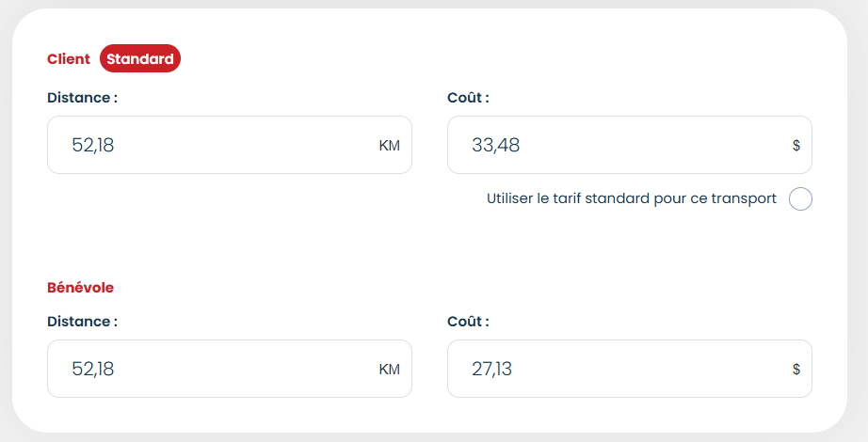
Task: Click the Coût label under Bénévole
Action: click(x=468, y=322)
